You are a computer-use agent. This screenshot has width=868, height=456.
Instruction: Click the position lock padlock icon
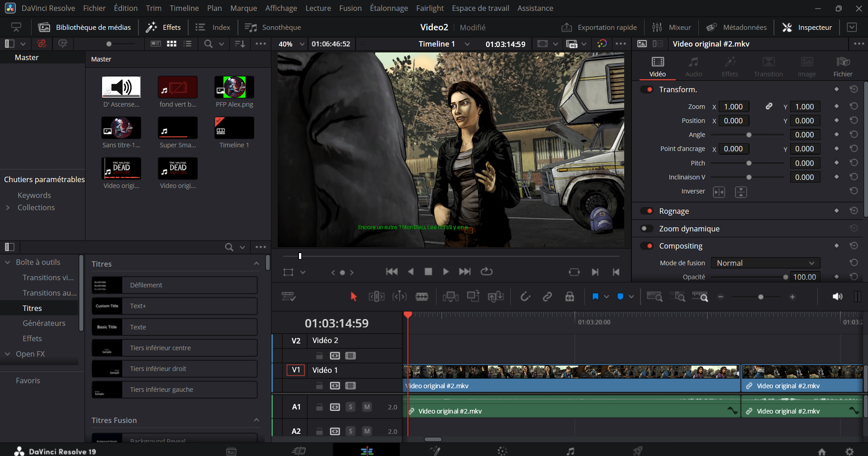click(569, 297)
